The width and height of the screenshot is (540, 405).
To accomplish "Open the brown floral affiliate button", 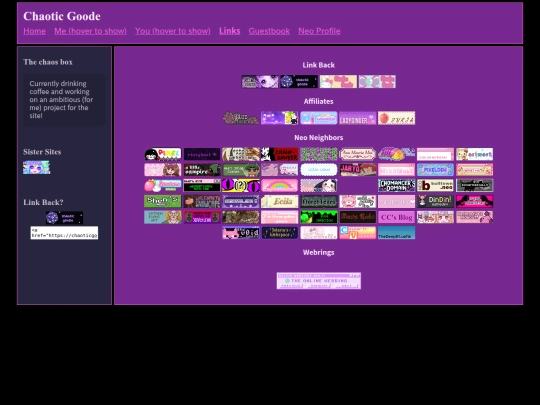I will pyautogui.click(x=241, y=118).
